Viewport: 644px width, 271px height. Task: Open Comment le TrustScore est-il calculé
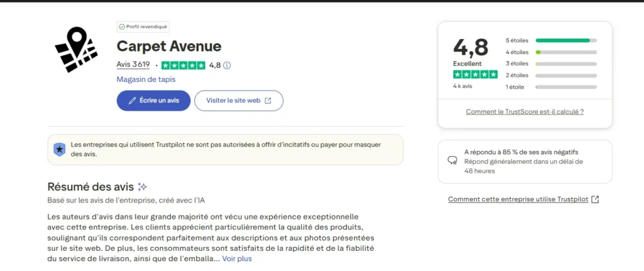525,111
